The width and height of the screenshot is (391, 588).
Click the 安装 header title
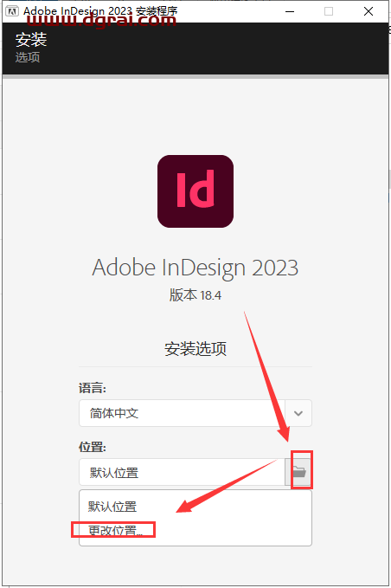(x=31, y=39)
